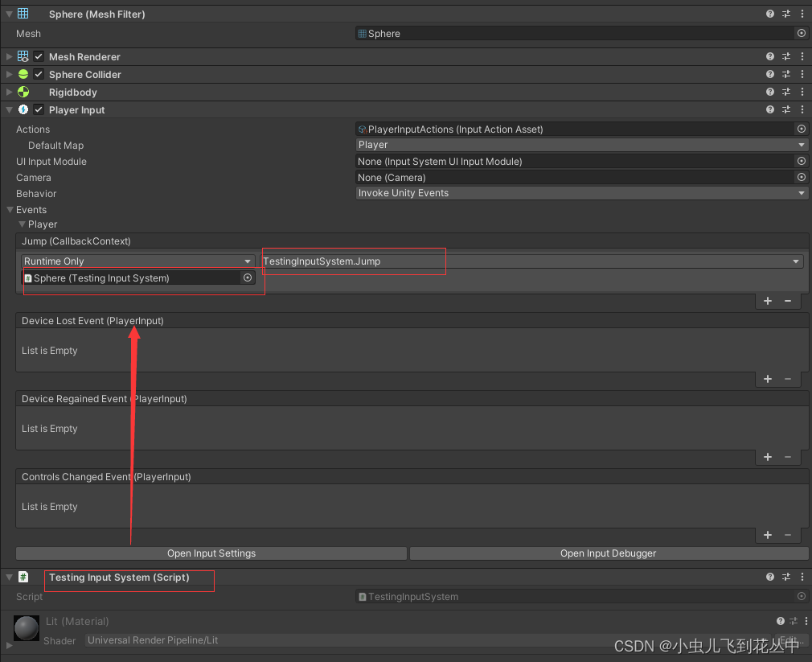Open Behavior dropdown showing Invoke Unity Events

coord(581,193)
